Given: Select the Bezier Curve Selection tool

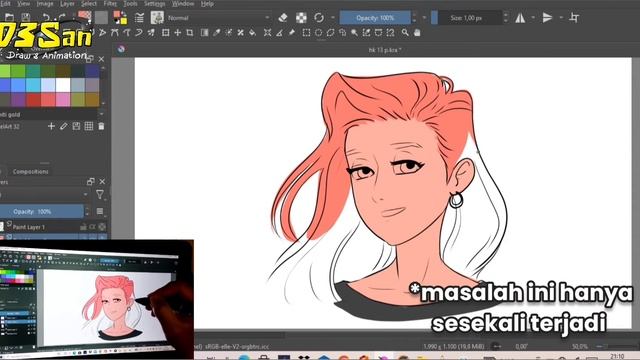Looking at the screenshot, I should 378,33.
